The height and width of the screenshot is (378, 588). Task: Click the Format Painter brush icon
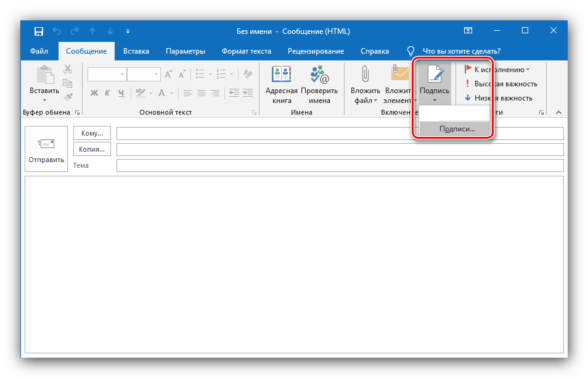(68, 96)
